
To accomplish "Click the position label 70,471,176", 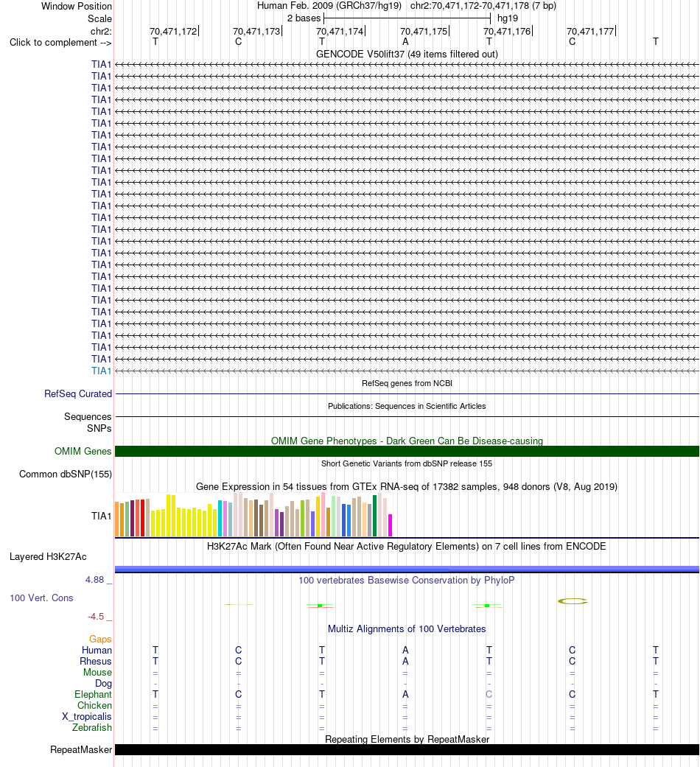I will pyautogui.click(x=507, y=31).
